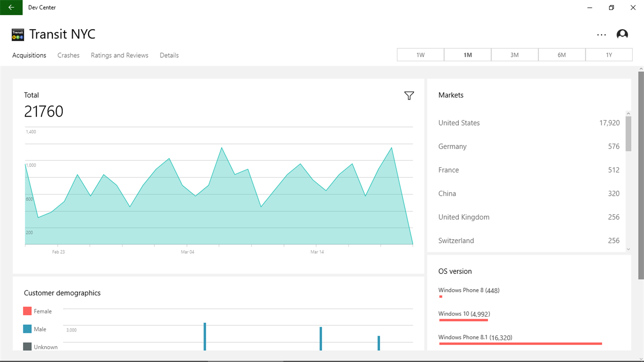The height and width of the screenshot is (362, 644).
Task: Click the back arrow button
Action: (11, 8)
